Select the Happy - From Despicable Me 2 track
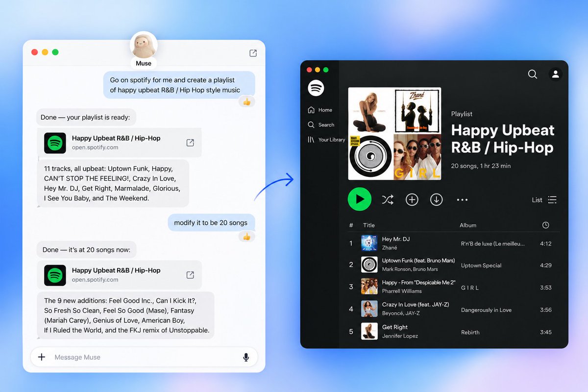 point(419,283)
